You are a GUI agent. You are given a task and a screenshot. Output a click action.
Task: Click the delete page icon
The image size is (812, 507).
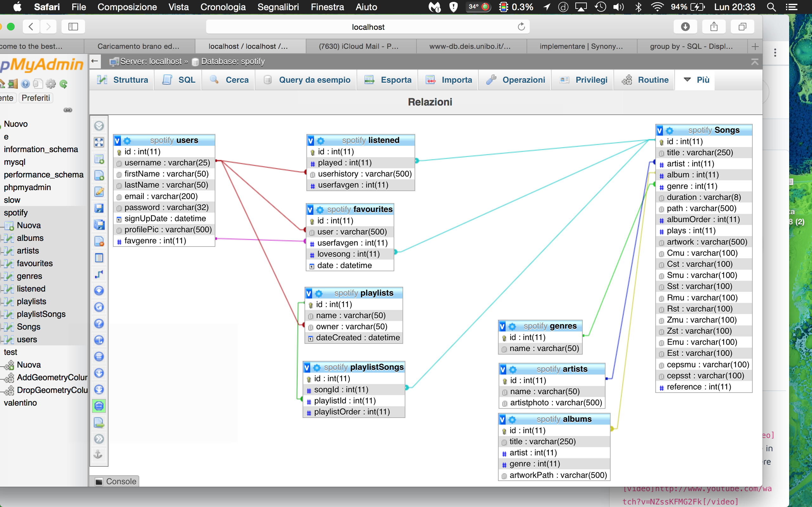coord(99,241)
